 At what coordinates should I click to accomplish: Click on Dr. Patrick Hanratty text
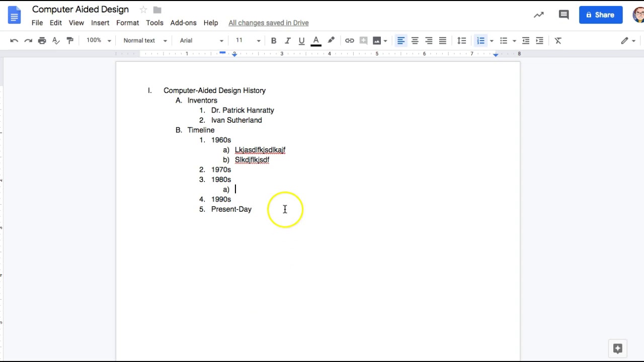point(243,110)
